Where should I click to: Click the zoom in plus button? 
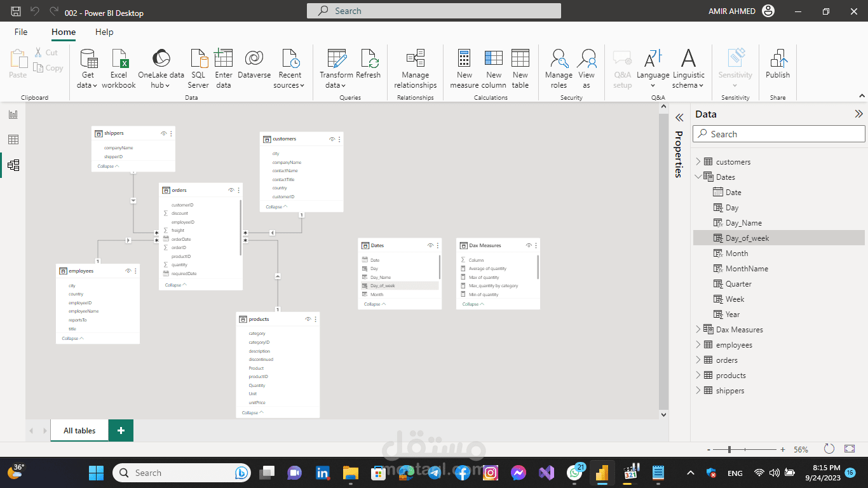[783, 449]
